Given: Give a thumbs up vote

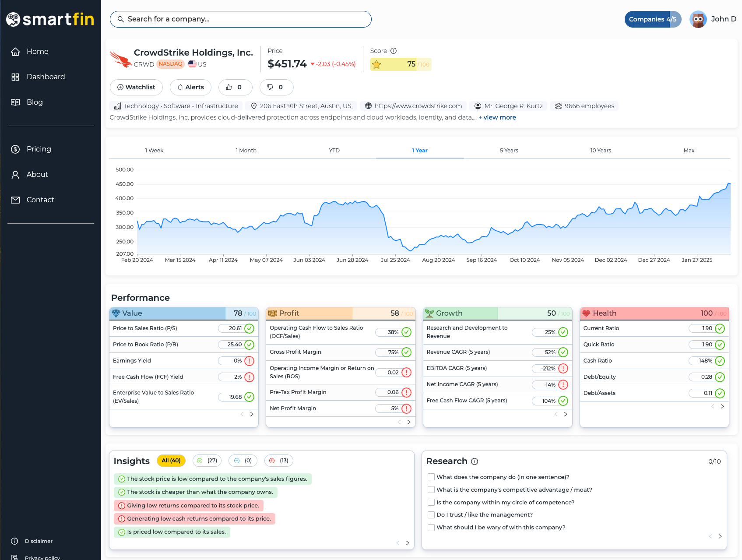Looking at the screenshot, I should 236,87.
